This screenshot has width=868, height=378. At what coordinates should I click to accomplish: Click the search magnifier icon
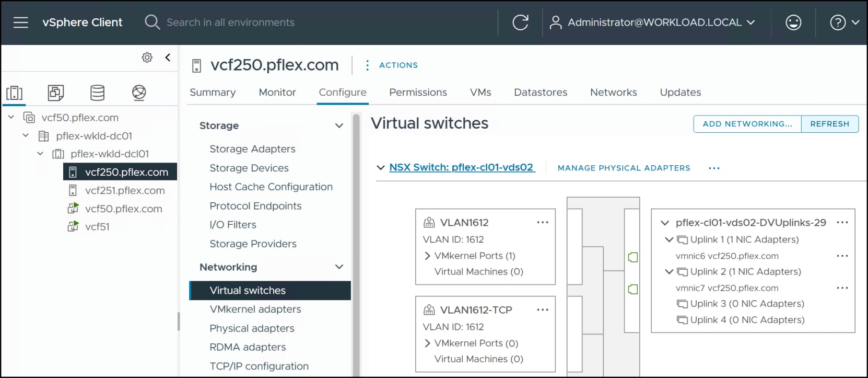click(152, 22)
